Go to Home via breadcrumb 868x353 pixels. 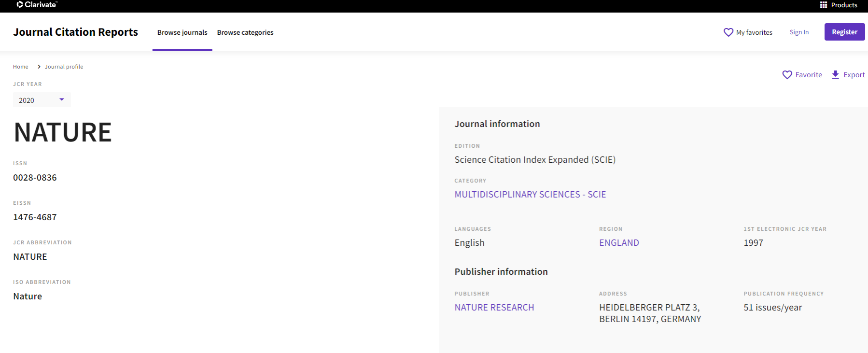coord(21,67)
